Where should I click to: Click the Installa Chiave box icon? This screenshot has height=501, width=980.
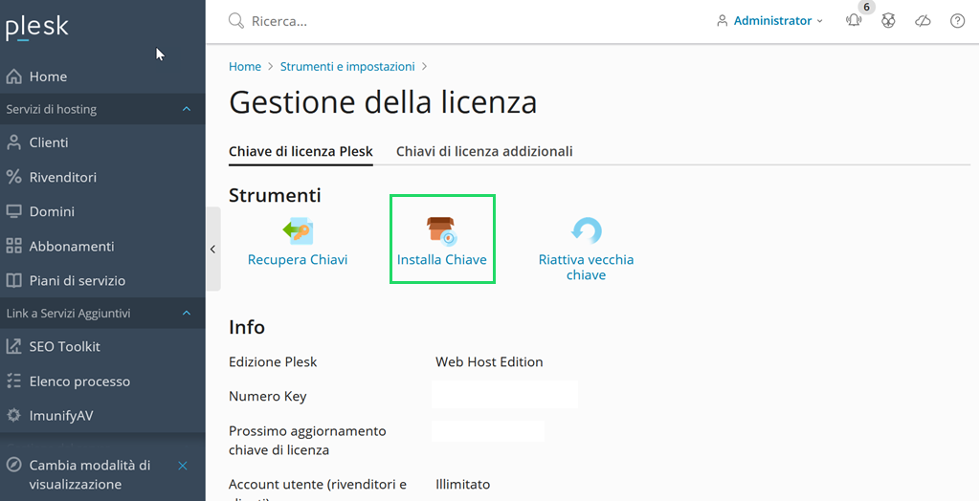[x=442, y=231]
